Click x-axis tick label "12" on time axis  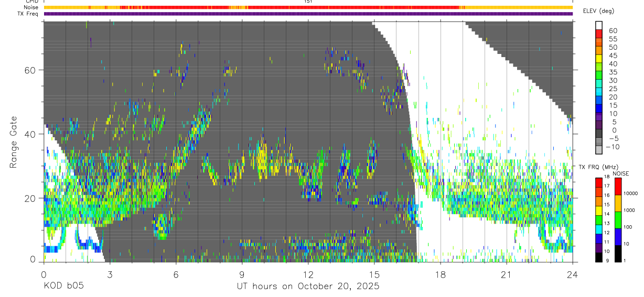[308, 274]
